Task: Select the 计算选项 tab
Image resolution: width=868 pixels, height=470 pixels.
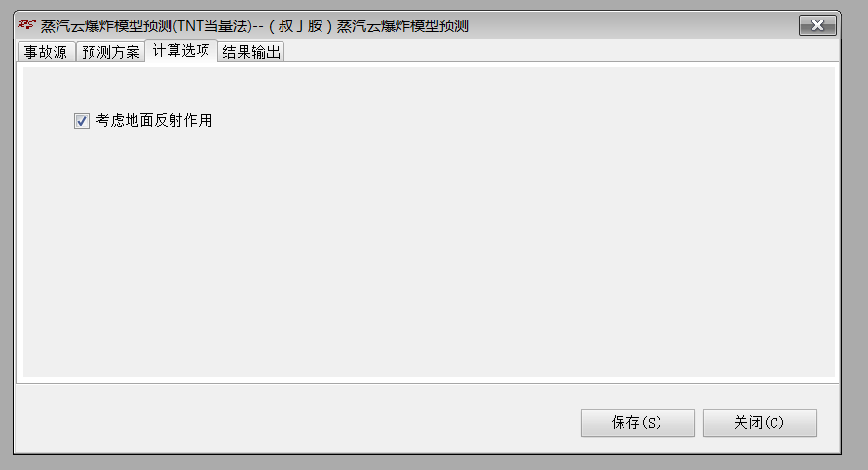Action: (x=181, y=51)
